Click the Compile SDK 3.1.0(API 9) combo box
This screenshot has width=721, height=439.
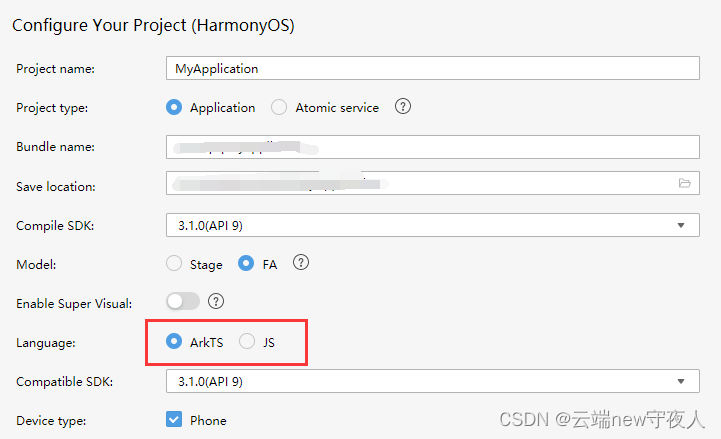pos(433,225)
